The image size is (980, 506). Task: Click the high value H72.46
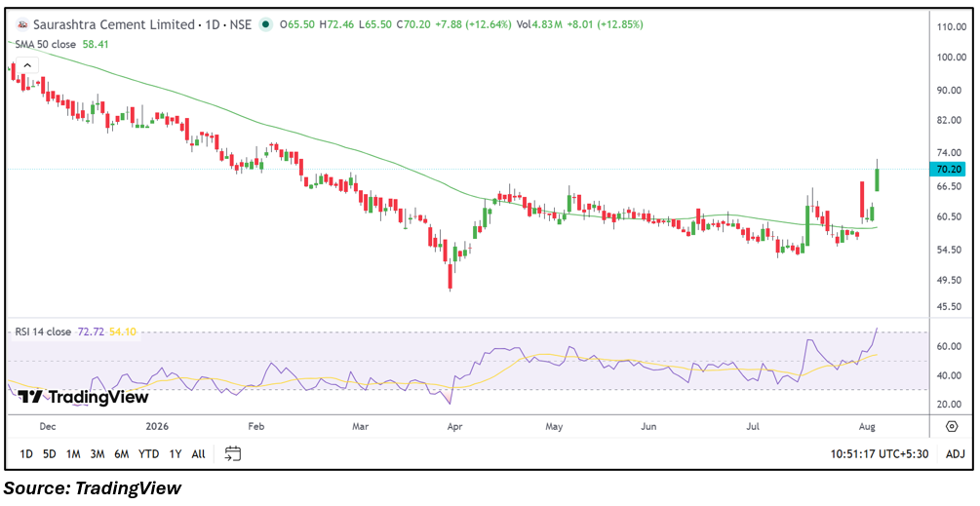(x=335, y=25)
